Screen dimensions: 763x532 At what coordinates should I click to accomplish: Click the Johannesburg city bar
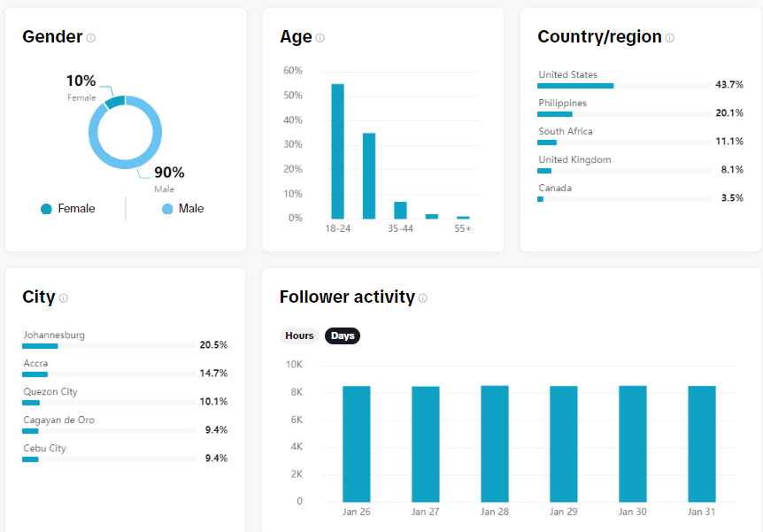(x=109, y=346)
